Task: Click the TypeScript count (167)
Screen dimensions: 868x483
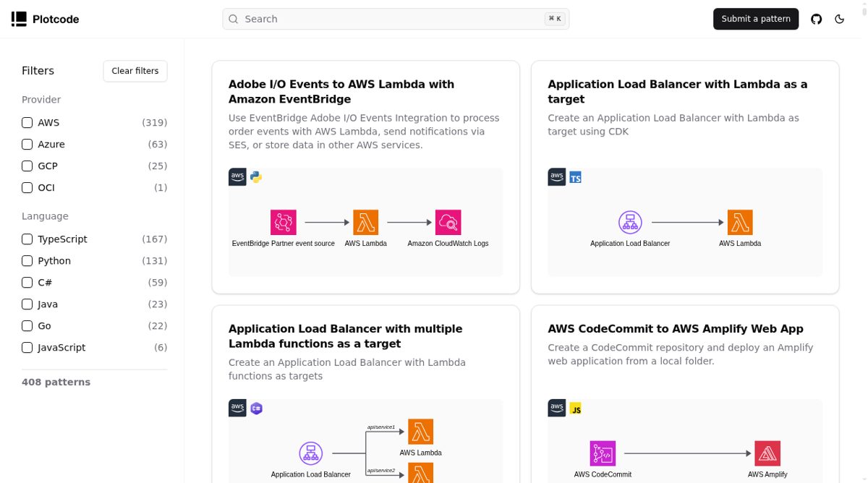Action: (154, 239)
